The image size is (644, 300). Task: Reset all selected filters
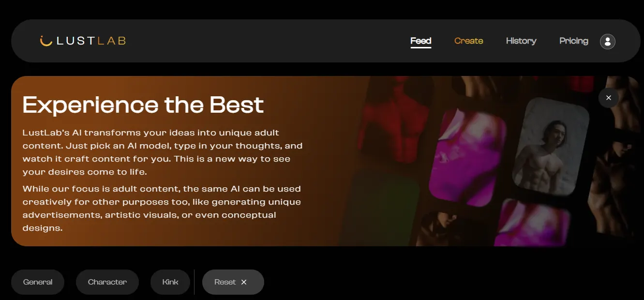[x=233, y=282]
